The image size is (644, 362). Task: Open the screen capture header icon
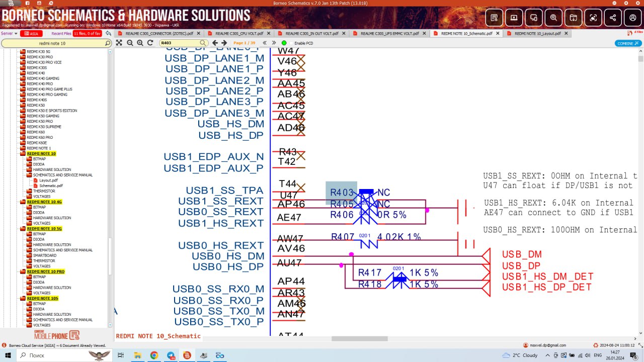click(x=593, y=18)
